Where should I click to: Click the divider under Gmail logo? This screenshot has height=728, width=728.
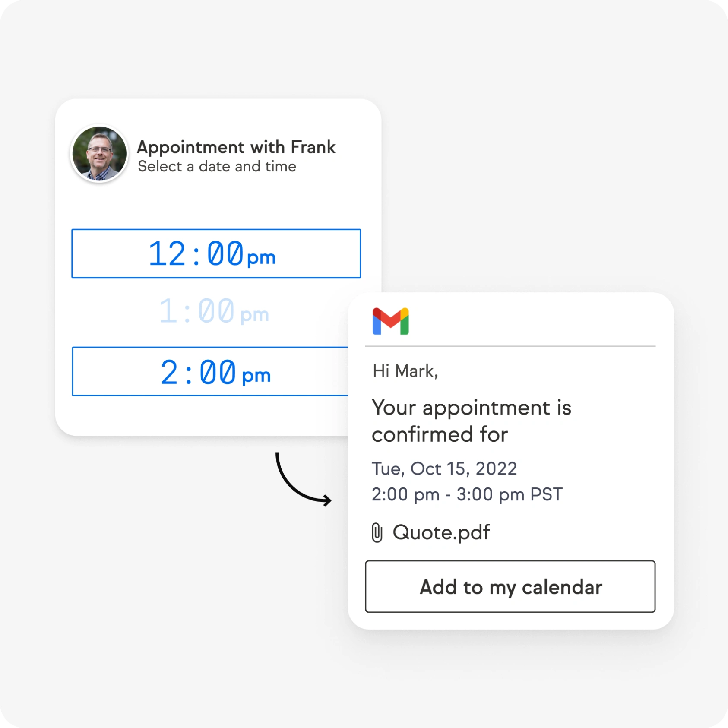tap(510, 346)
